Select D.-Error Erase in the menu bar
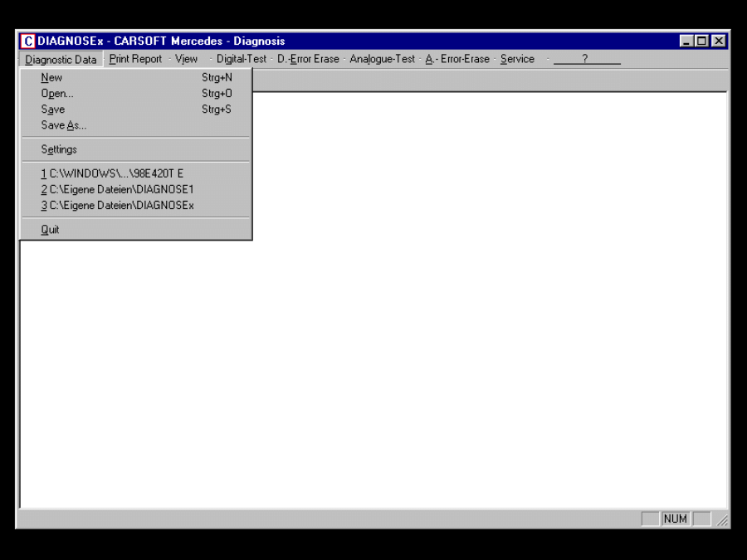747x560 pixels. (308, 60)
